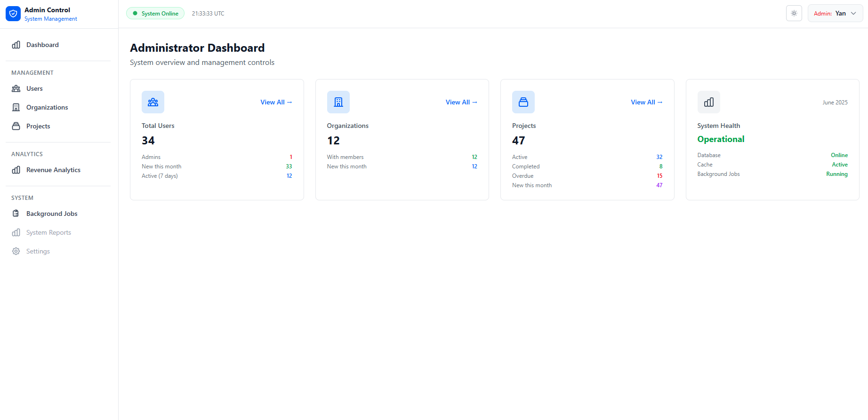Viewport: 868px width, 420px height.
Task: Click View All on Projects card
Action: [x=647, y=102]
